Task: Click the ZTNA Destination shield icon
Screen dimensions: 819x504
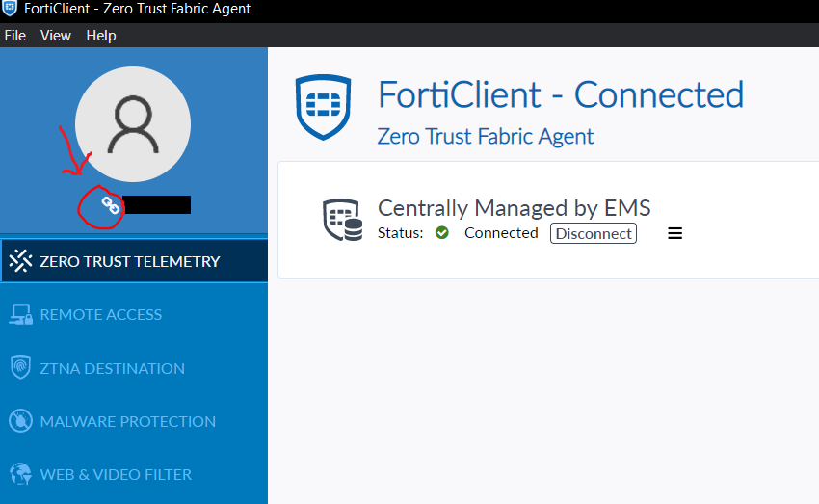Action: 21,368
